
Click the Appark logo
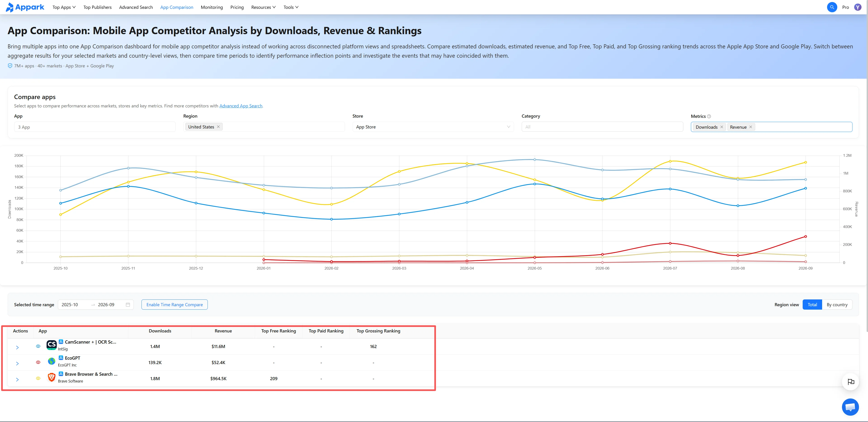[25, 7]
